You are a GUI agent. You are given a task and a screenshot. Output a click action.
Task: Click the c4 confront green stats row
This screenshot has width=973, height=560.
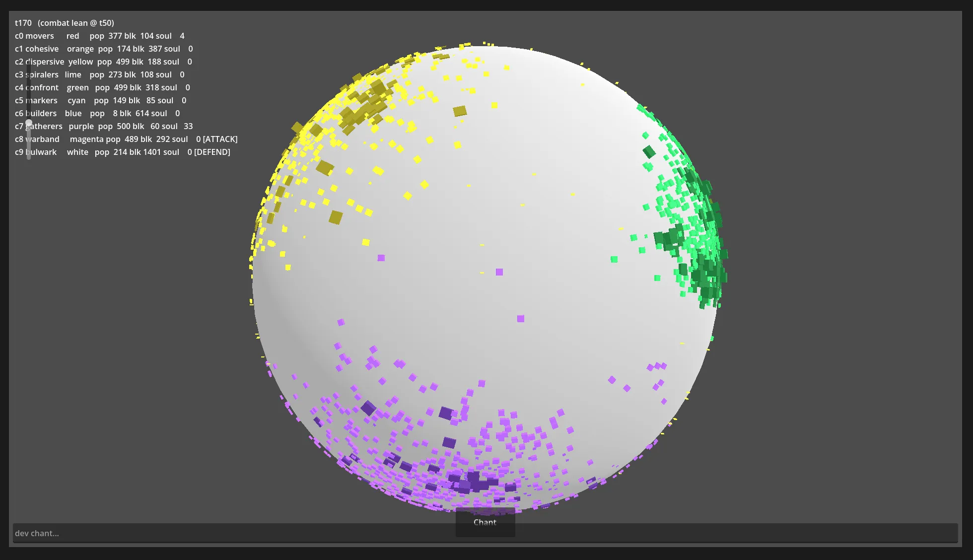(102, 87)
